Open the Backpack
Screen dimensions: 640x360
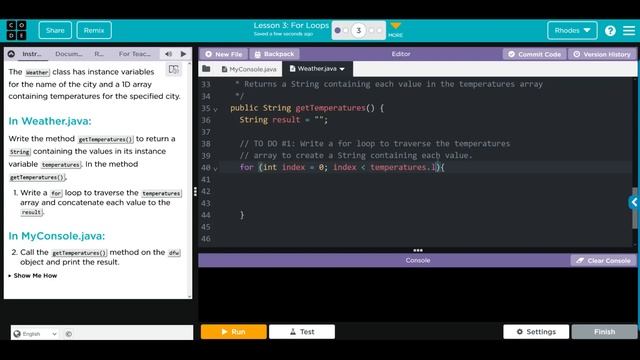274,54
